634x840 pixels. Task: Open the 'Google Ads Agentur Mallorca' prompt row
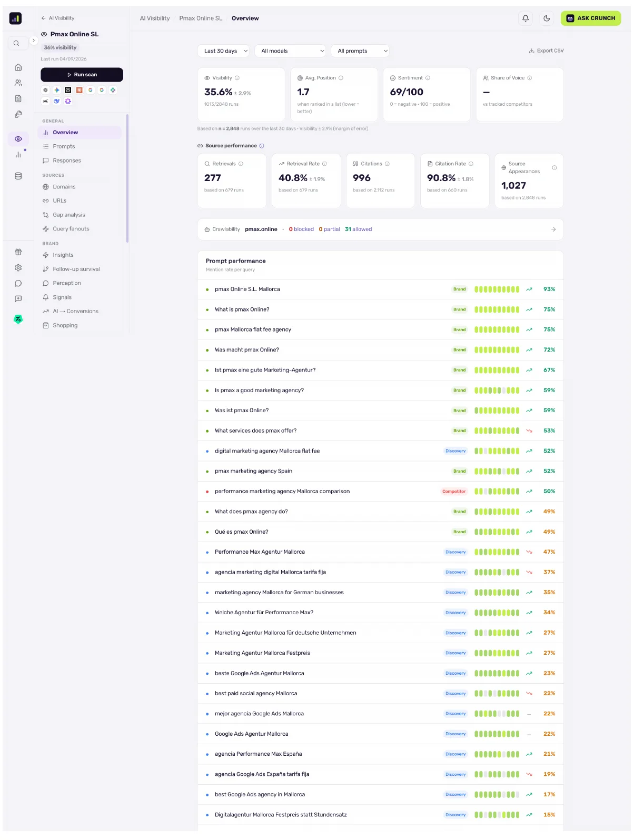(x=381, y=734)
